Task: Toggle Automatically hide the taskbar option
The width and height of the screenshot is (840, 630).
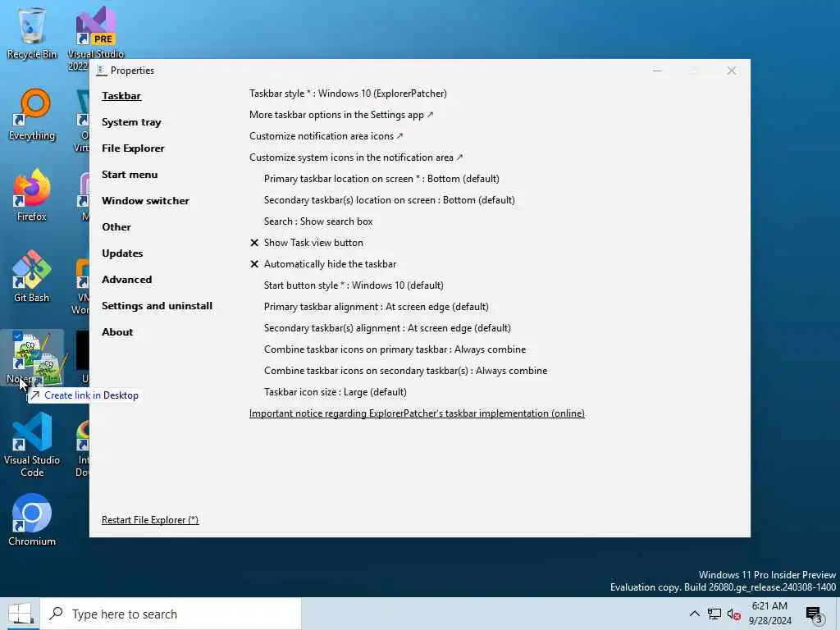Action: (x=323, y=264)
